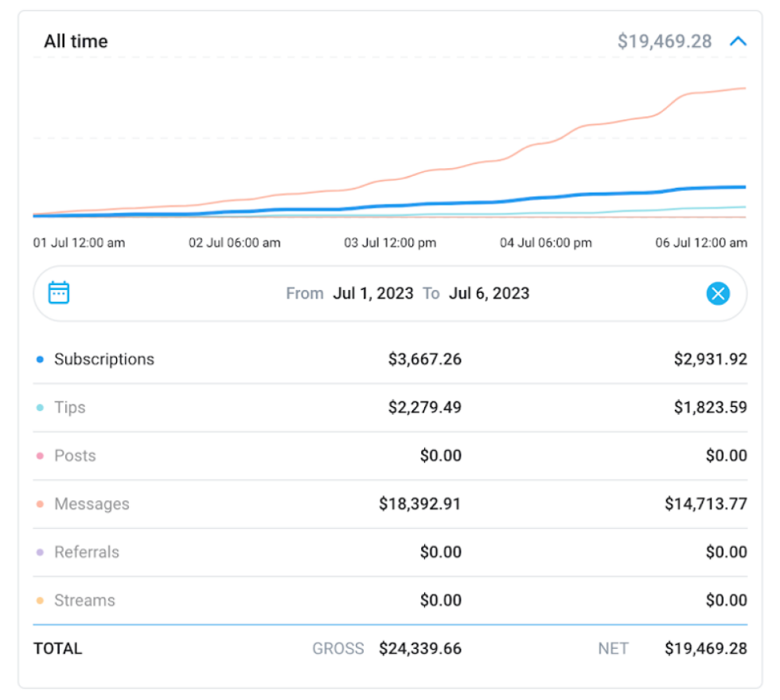
Task: Click the Streams row label
Action: tap(84, 600)
